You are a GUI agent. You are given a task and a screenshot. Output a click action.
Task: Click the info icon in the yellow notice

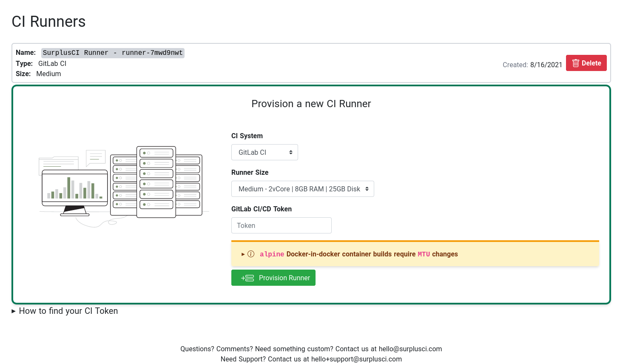click(251, 254)
